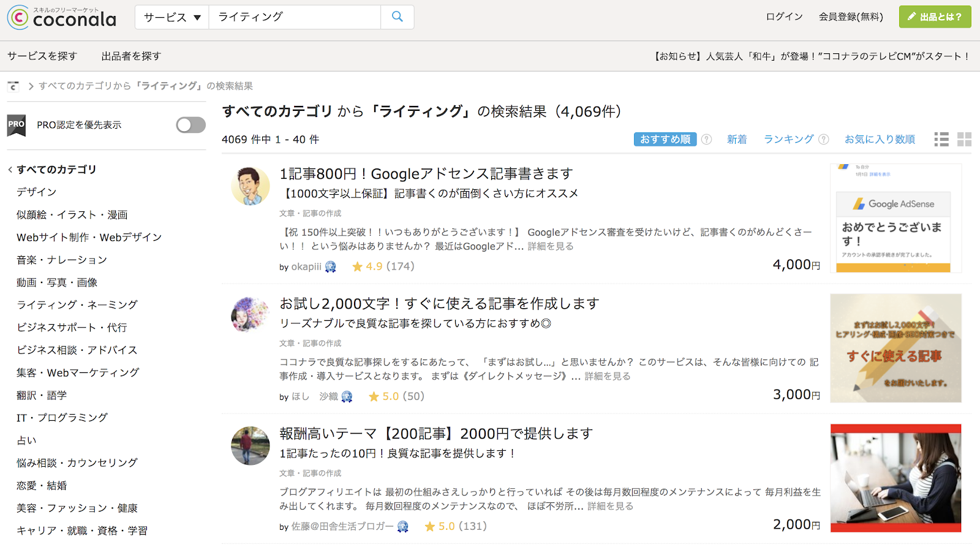Open the サービス search type dropdown
The width and height of the screenshot is (980, 547).
point(172,17)
